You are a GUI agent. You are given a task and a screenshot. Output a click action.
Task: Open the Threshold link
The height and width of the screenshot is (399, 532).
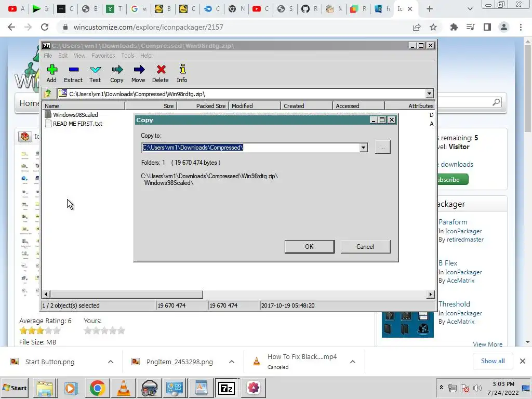point(454,304)
